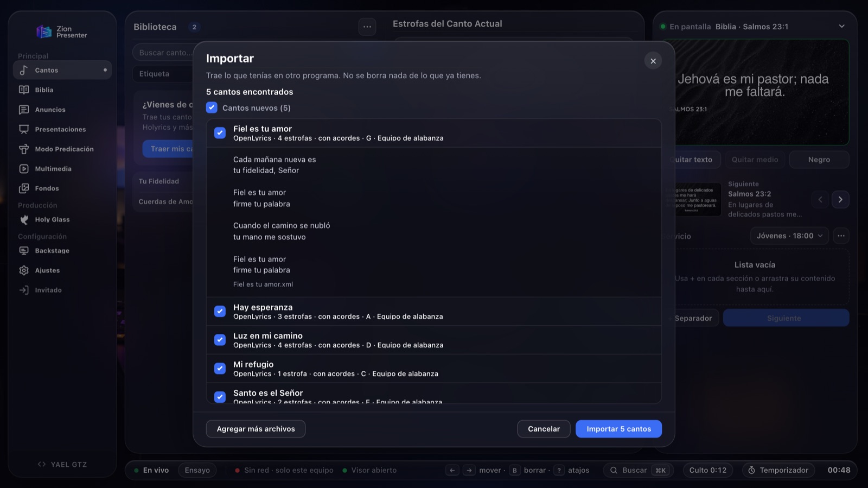Open the Buscar ⌘K search
The image size is (868, 488).
639,470
